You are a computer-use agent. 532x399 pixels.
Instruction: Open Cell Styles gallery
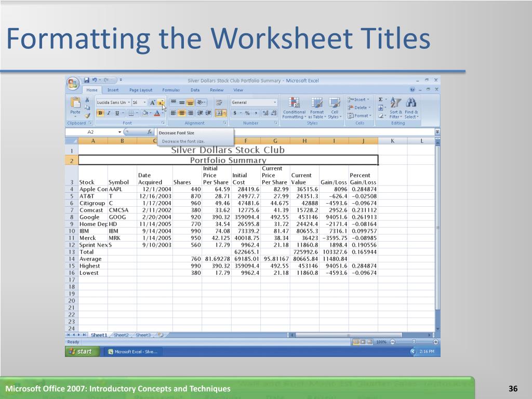point(335,108)
